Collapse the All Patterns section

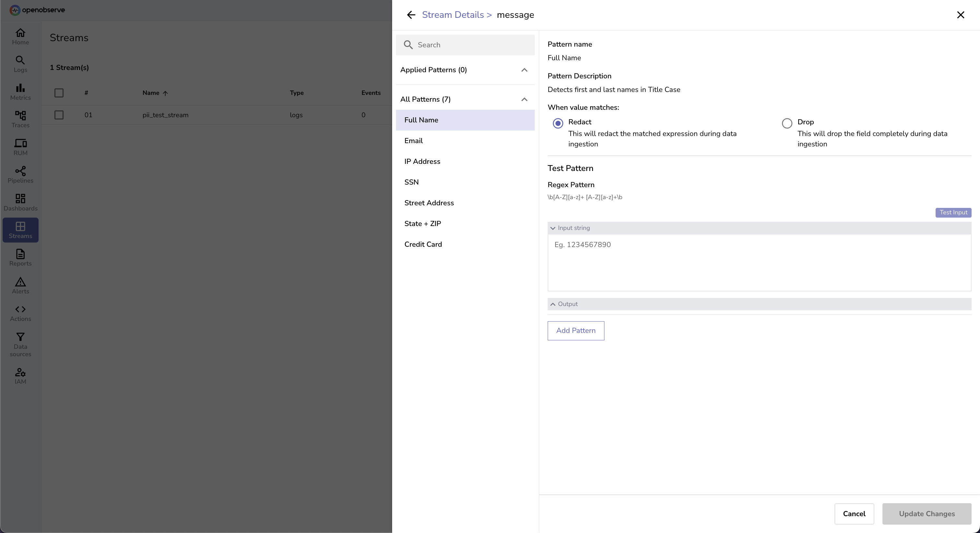tap(524, 100)
